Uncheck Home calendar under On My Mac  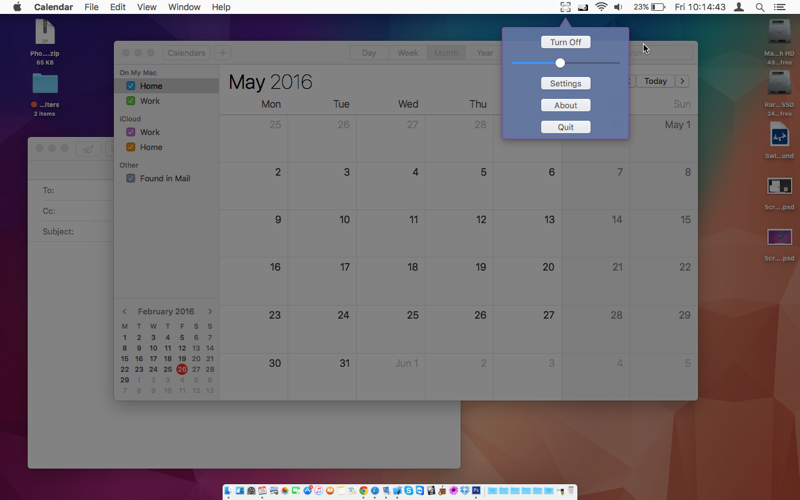tap(131, 86)
